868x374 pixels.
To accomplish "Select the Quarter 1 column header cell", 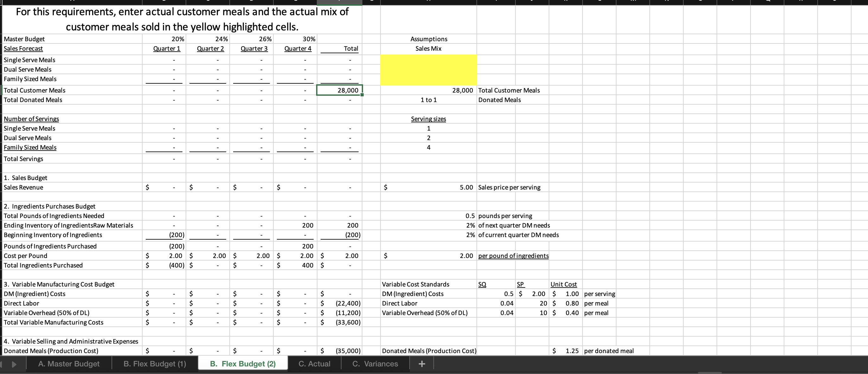I will (x=166, y=48).
